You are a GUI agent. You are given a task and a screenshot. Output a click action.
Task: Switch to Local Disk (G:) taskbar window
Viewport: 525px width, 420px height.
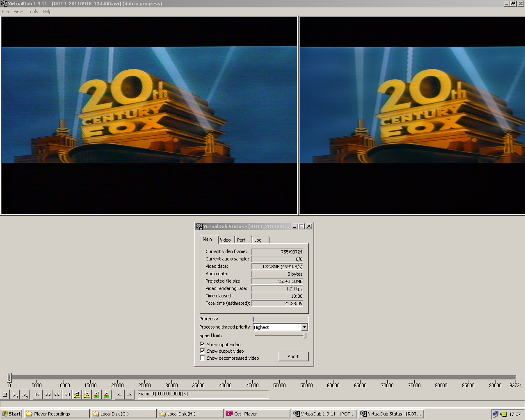[x=124, y=414]
